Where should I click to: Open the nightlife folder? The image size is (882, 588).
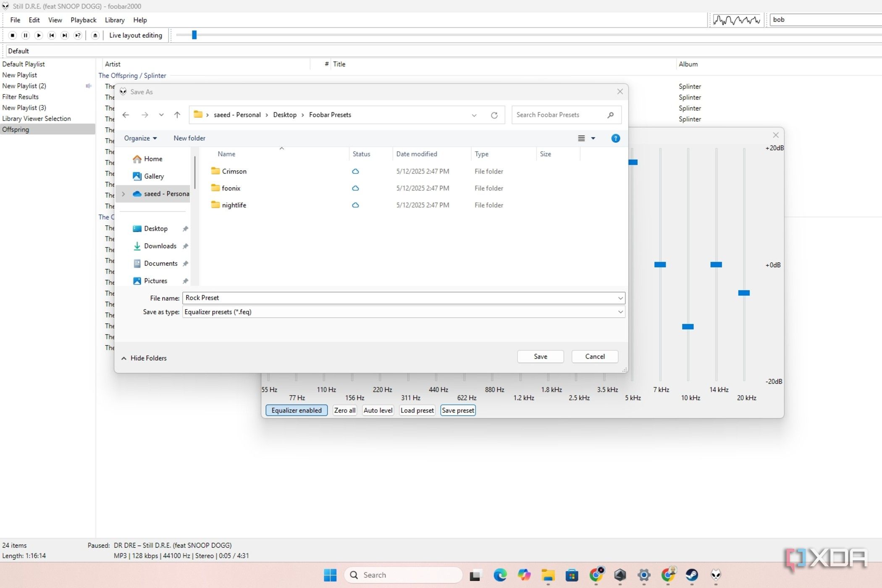click(x=234, y=205)
